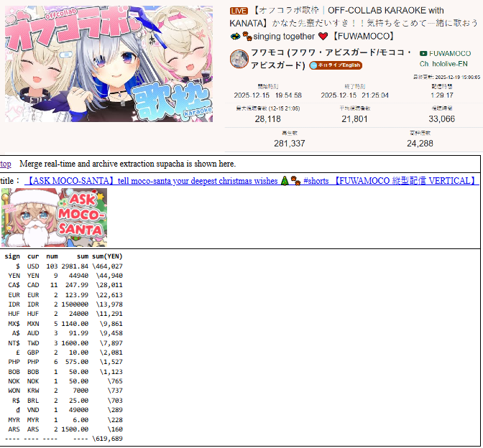The image size is (483, 448).
Task: Click the 'sum(YEN)' column header
Action: [x=107, y=256]
